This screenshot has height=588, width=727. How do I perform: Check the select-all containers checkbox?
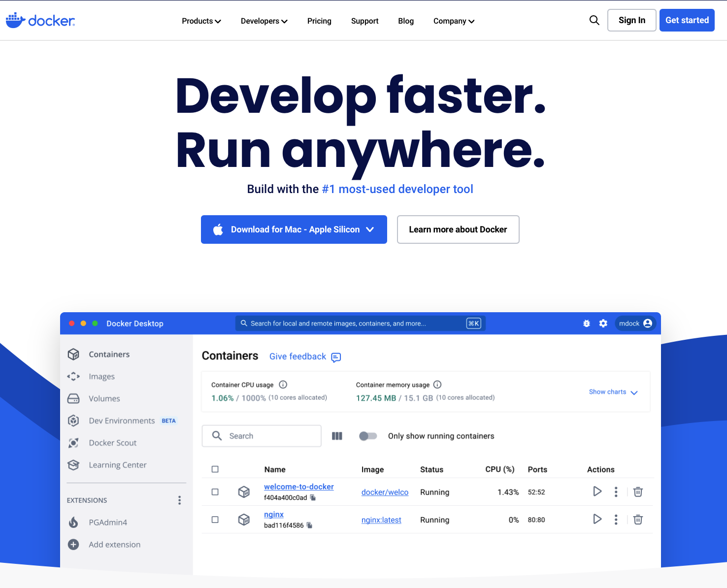pos(215,469)
